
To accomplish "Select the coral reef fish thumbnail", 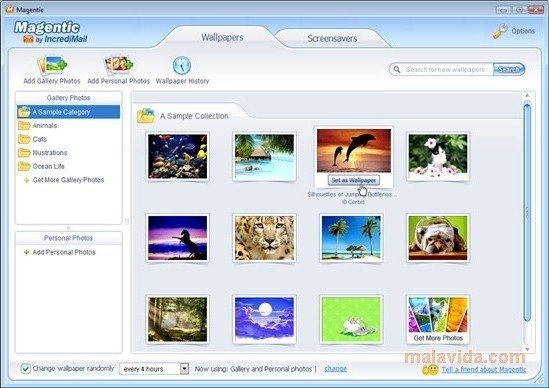I will pyautogui.click(x=178, y=156).
